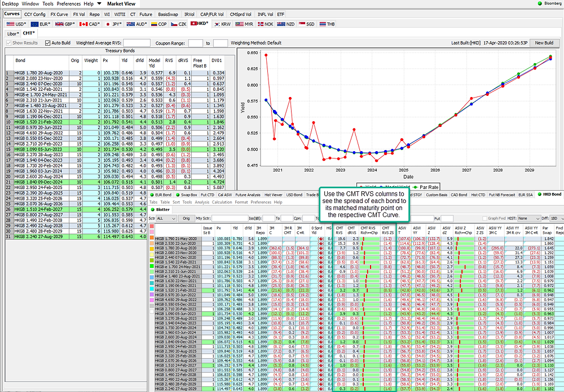Screen dimensions: 564x392
Task: Select the EUR currency flag tab
Action: pos(40,24)
